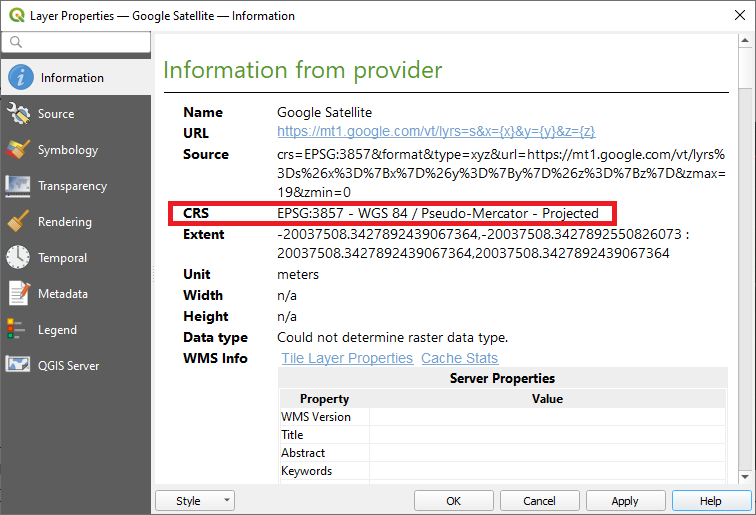Open the Metadata document icon

pyautogui.click(x=19, y=293)
